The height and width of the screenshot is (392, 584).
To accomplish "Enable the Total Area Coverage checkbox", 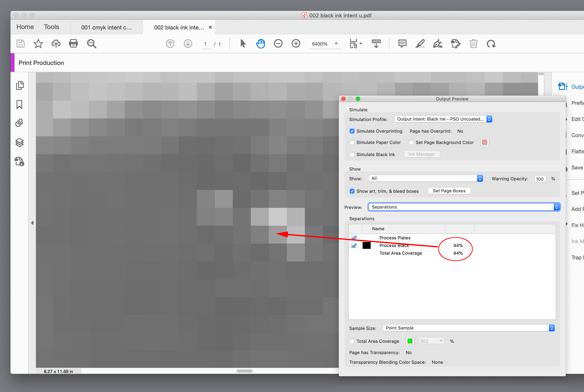I will [x=352, y=341].
